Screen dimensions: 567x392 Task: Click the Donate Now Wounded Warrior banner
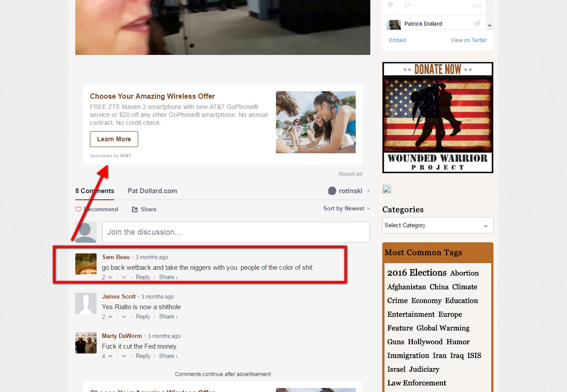pyautogui.click(x=438, y=117)
